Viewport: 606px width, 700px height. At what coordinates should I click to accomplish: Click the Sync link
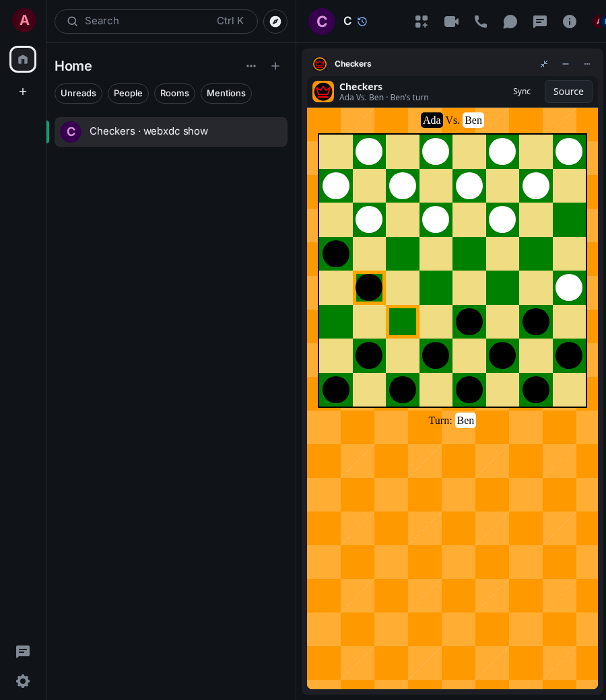pyautogui.click(x=522, y=92)
